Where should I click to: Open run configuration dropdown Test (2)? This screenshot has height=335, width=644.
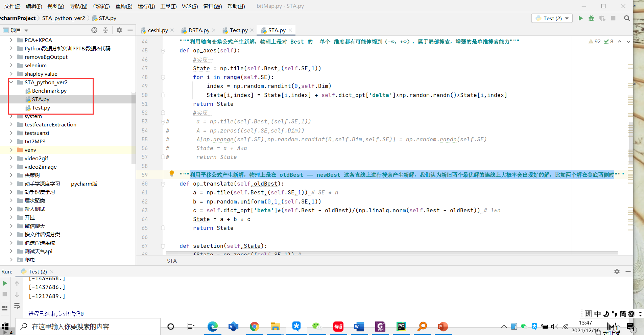(x=552, y=18)
